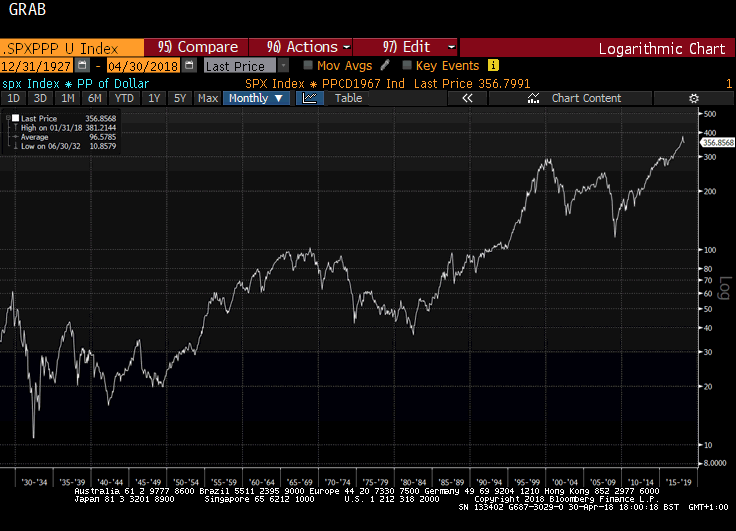Toggle the Last Price legend series box
This screenshot has width=736, height=531.
pos(11,119)
